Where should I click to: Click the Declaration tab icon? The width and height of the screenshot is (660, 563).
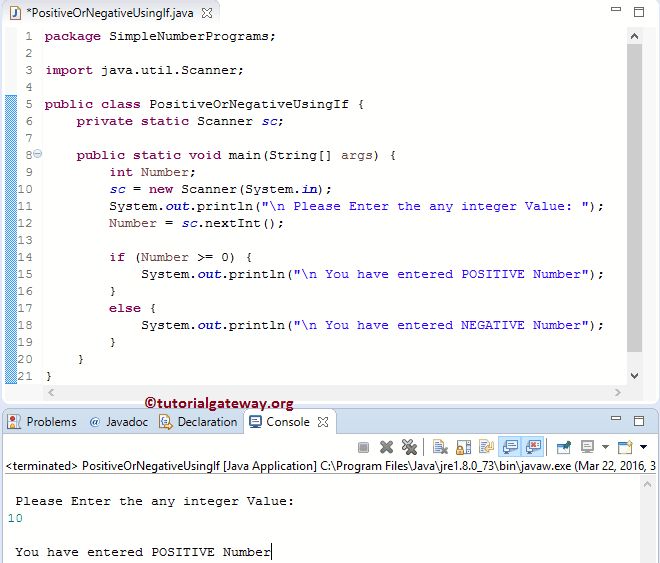(x=165, y=422)
